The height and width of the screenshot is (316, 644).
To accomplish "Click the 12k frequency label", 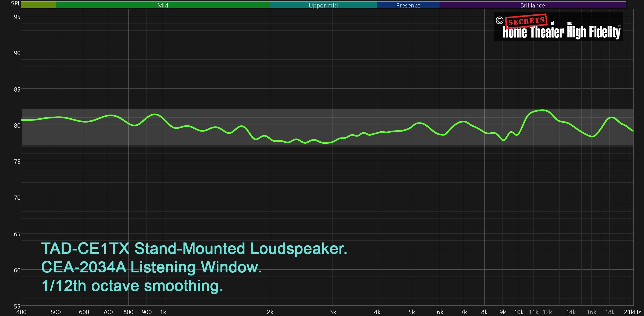I will click(547, 312).
